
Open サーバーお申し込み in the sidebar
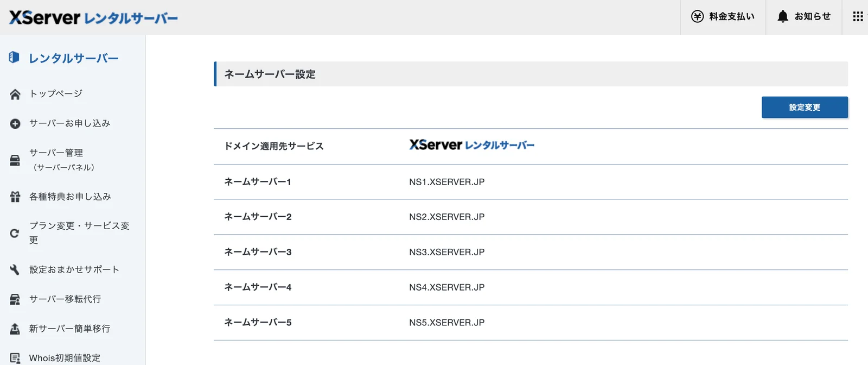69,123
